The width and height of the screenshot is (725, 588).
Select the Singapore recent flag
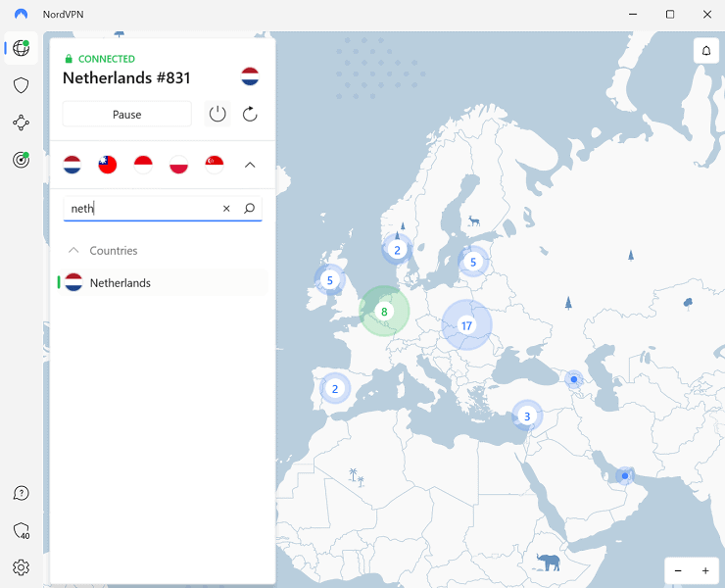tap(215, 165)
